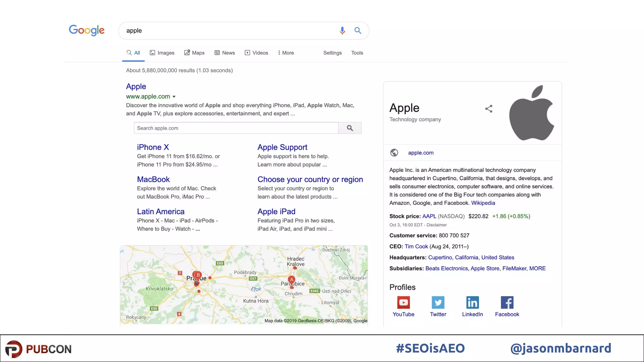Expand MORE subsidiaries in the panel
This screenshot has width=644, height=362.
537,268
